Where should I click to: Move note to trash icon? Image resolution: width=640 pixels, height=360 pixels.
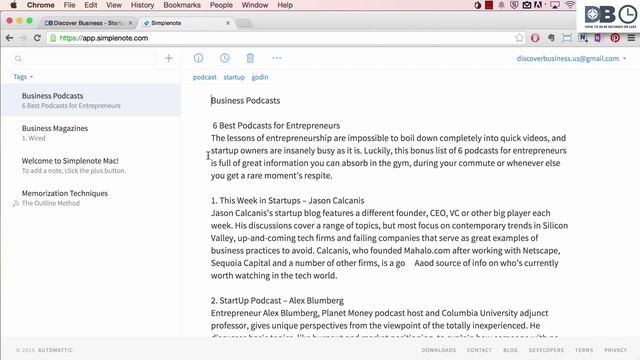tap(250, 58)
